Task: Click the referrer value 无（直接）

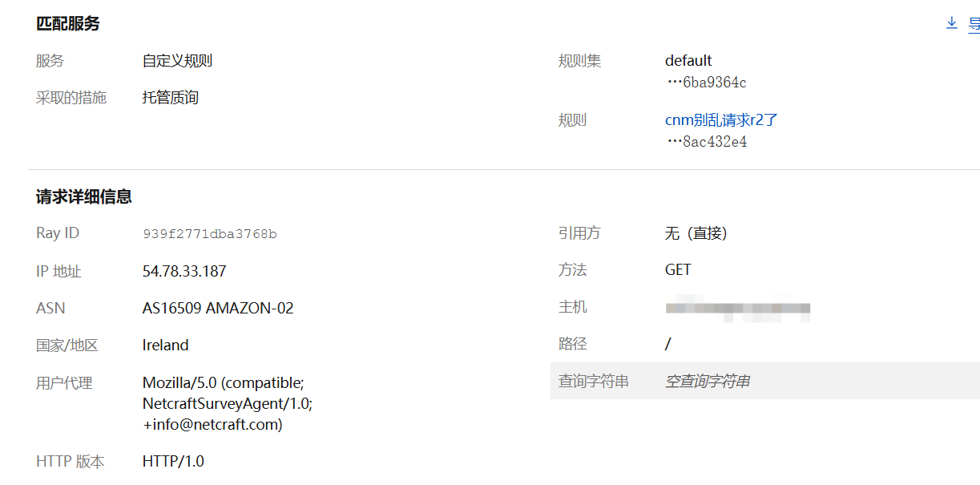Action: point(696,233)
